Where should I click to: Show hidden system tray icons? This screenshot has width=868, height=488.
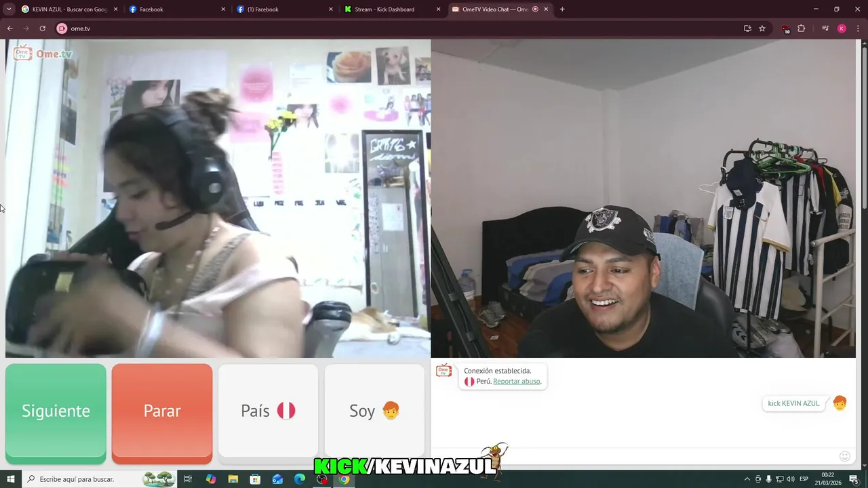point(747,479)
